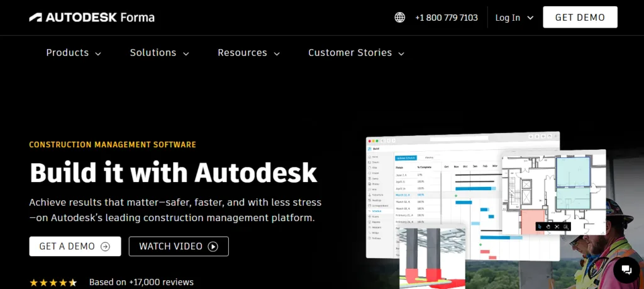The height and width of the screenshot is (289, 644).
Task: Open the chat widget icon
Action: click(626, 269)
